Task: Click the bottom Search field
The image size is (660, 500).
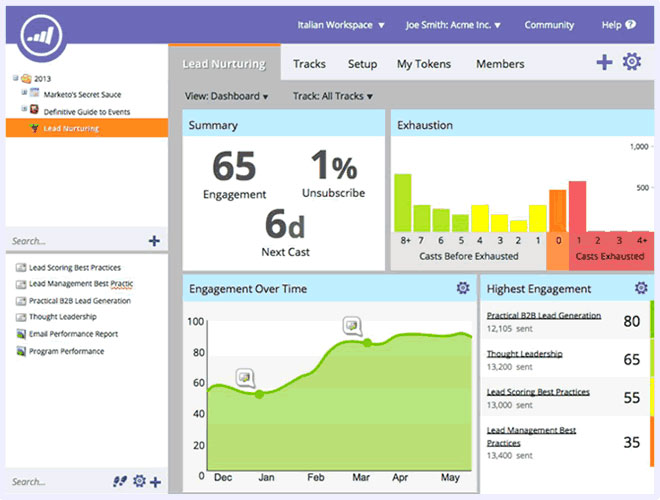Action: 59,481
